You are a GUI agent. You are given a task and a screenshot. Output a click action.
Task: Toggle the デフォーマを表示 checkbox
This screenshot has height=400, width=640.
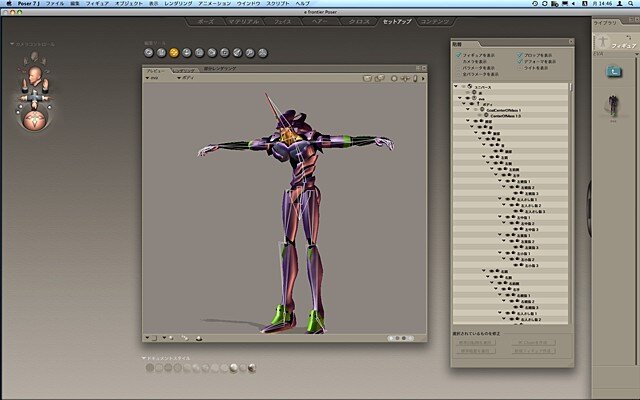(520, 61)
